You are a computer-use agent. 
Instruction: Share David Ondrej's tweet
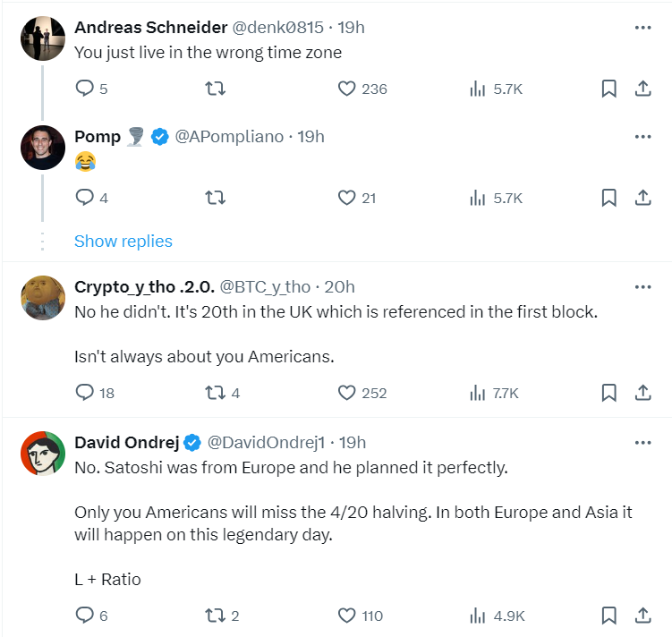point(642,616)
